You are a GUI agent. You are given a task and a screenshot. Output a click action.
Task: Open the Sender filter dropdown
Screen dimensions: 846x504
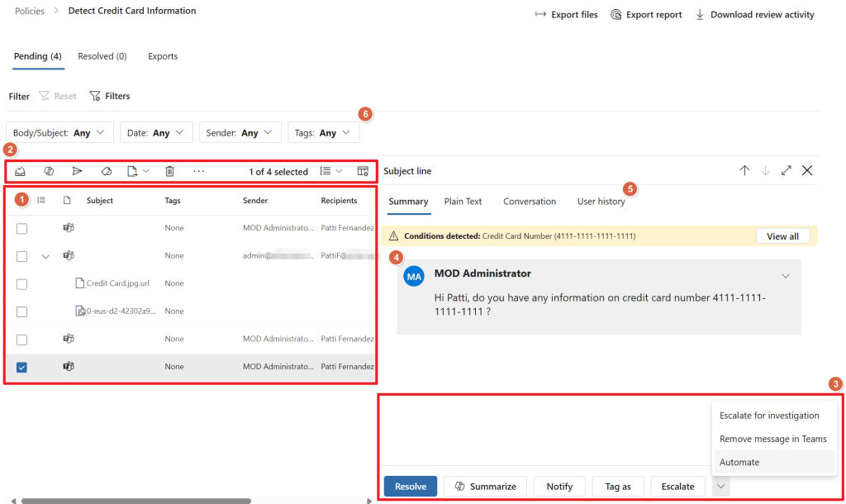(240, 133)
